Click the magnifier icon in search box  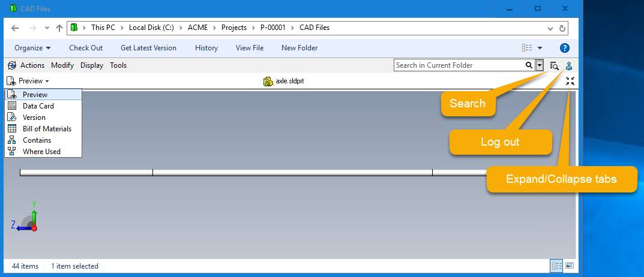529,65
